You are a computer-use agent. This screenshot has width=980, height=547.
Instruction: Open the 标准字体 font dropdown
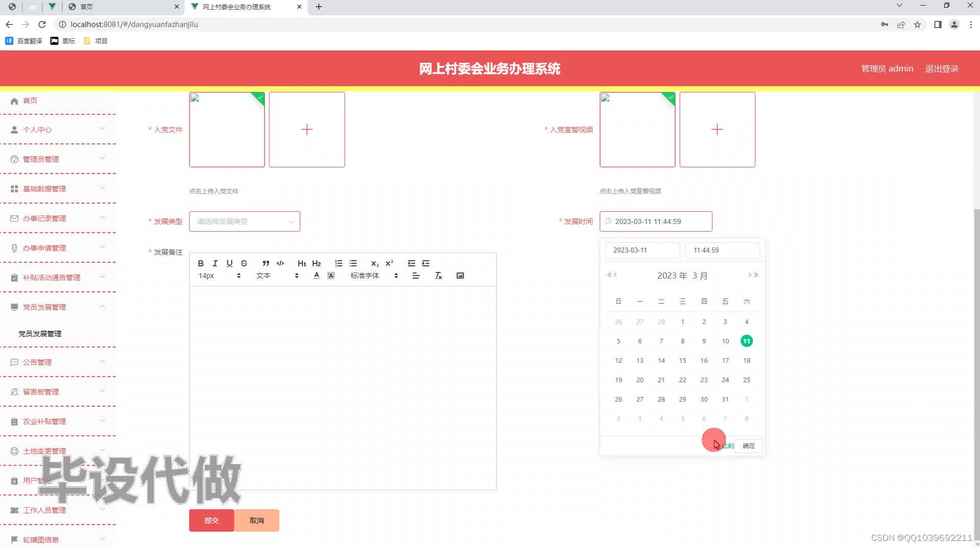click(374, 276)
